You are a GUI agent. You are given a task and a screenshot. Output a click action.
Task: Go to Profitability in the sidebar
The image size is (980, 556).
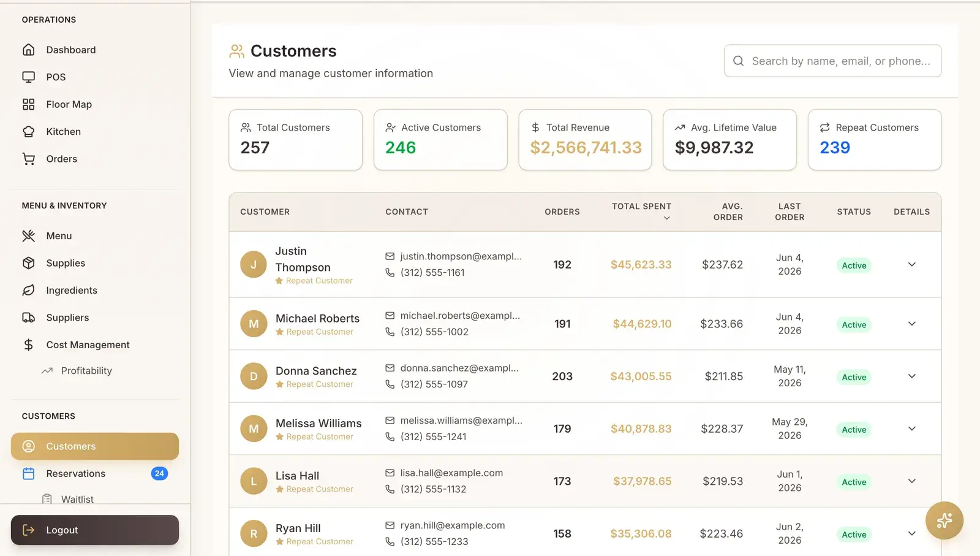pos(86,371)
